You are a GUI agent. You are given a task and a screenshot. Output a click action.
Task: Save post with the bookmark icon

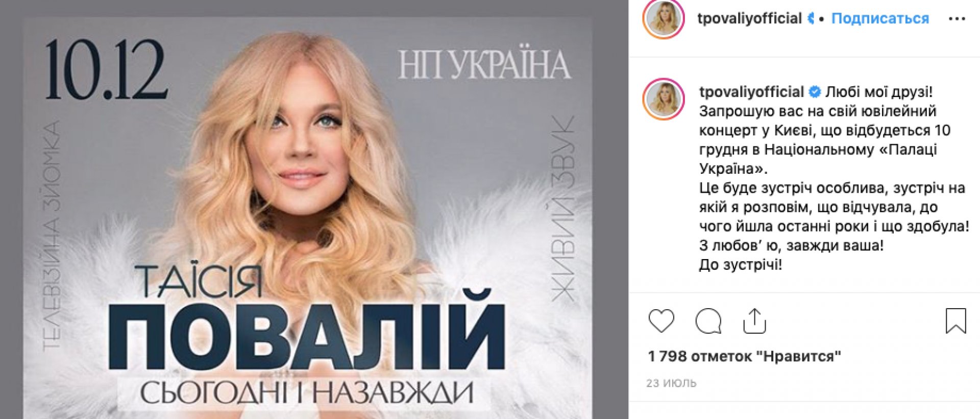click(x=955, y=321)
